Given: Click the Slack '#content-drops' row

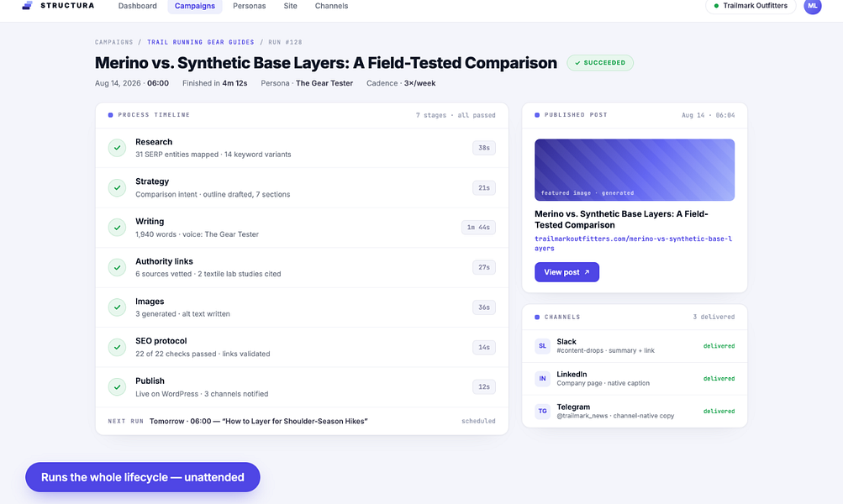Looking at the screenshot, I should click(x=635, y=346).
